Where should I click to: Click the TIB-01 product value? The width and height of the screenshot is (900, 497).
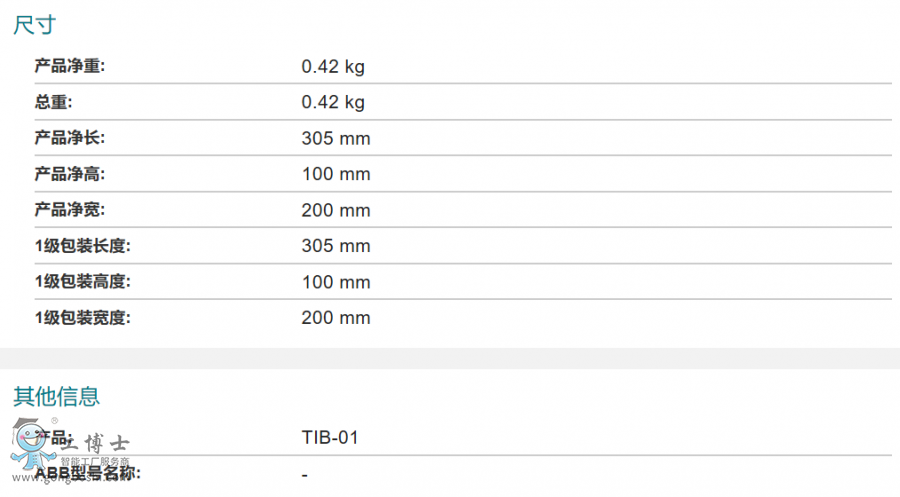(x=330, y=438)
